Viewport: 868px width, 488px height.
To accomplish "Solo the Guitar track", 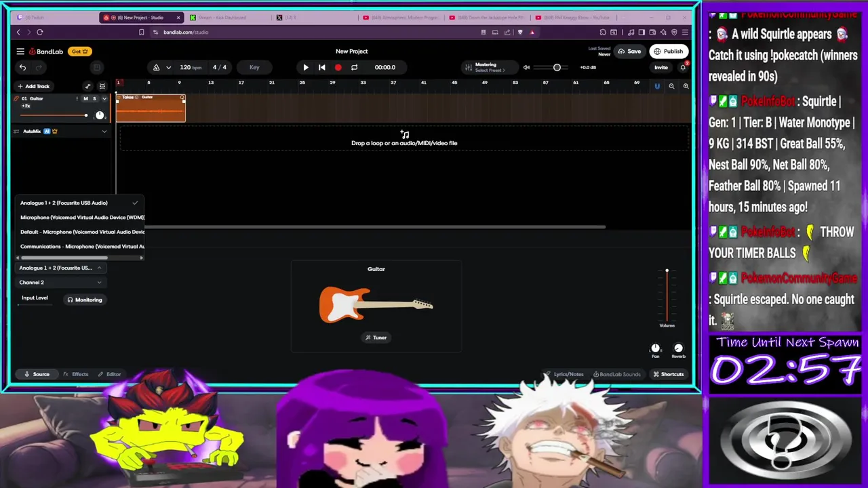I will coord(94,99).
